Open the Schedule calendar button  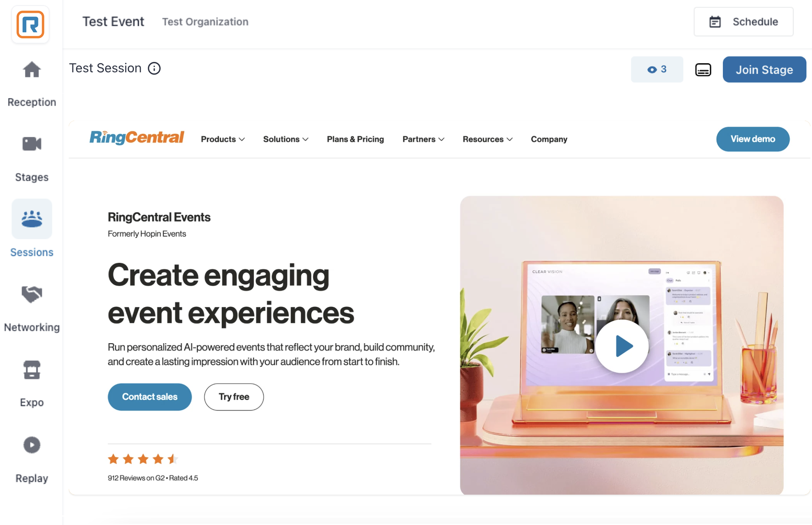(x=744, y=22)
